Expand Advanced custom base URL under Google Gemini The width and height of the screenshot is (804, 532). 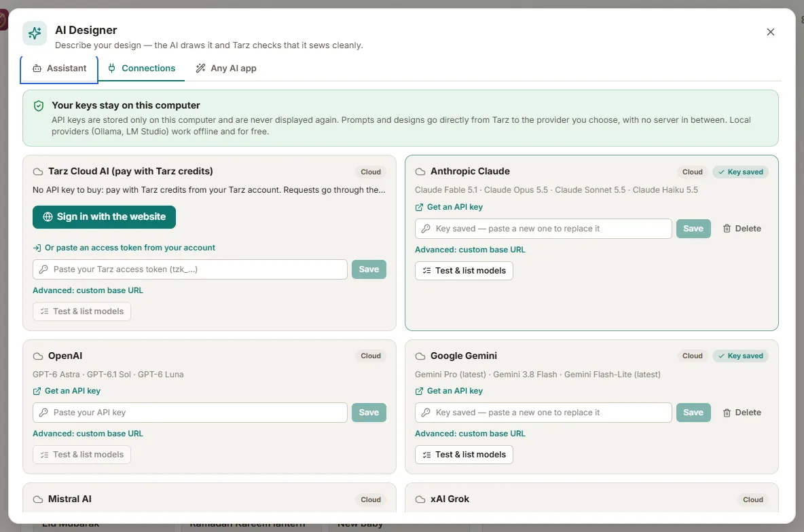click(470, 434)
